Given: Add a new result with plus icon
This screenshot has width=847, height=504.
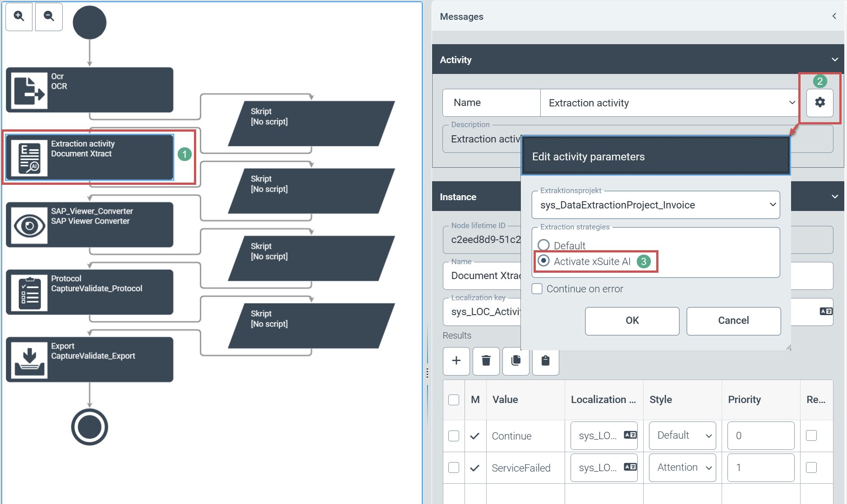Looking at the screenshot, I should tap(456, 361).
